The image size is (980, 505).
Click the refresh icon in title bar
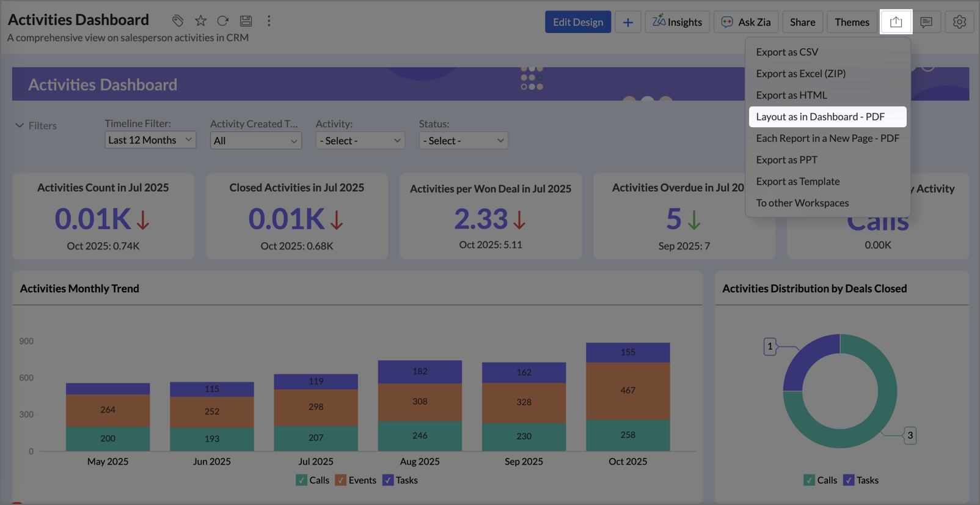[223, 21]
